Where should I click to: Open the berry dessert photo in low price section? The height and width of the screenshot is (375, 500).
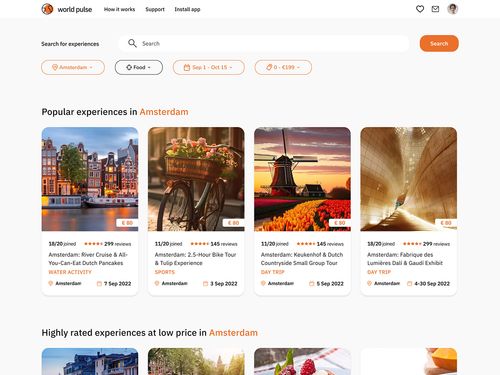(302, 361)
